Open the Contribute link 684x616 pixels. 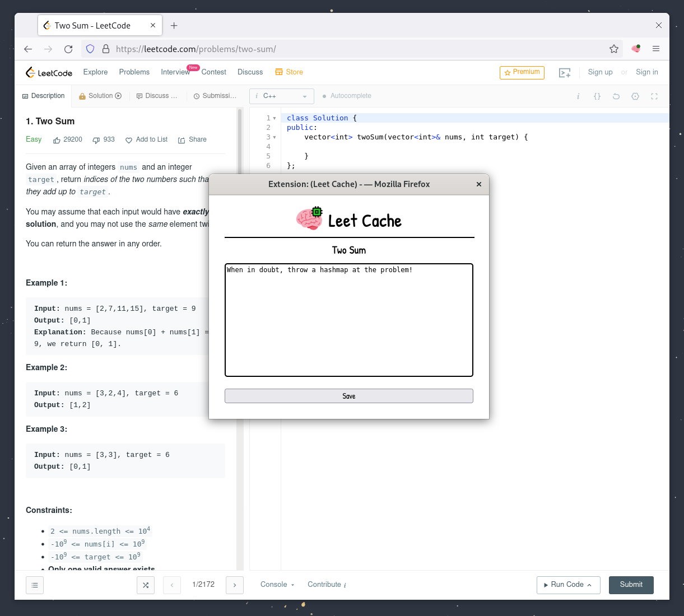327,584
